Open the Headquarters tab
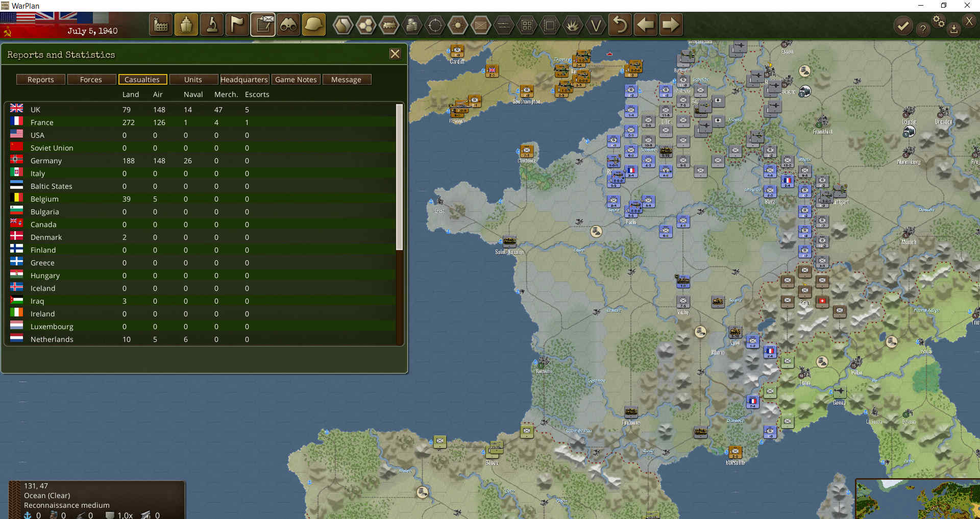Screen dimensions: 980x519 tap(244, 80)
